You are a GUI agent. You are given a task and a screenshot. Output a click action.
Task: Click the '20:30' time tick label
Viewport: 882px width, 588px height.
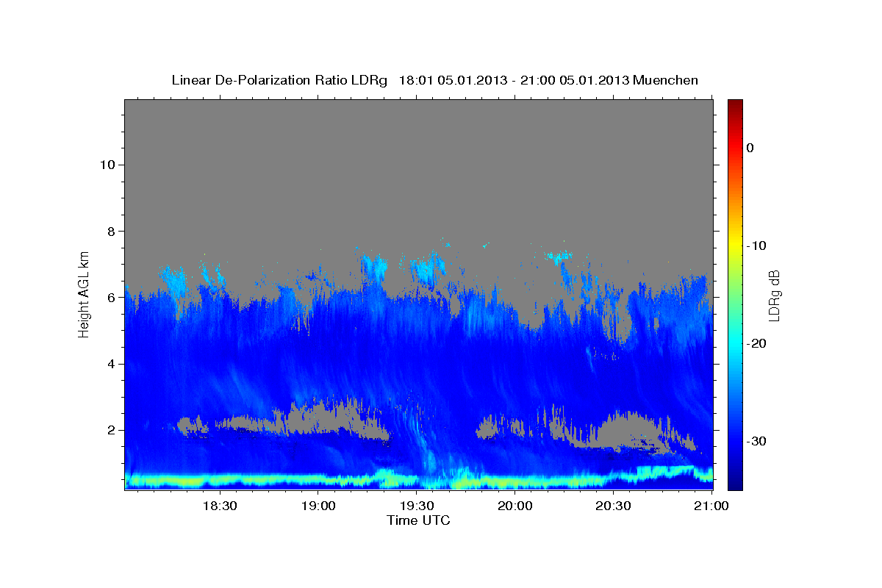point(613,506)
